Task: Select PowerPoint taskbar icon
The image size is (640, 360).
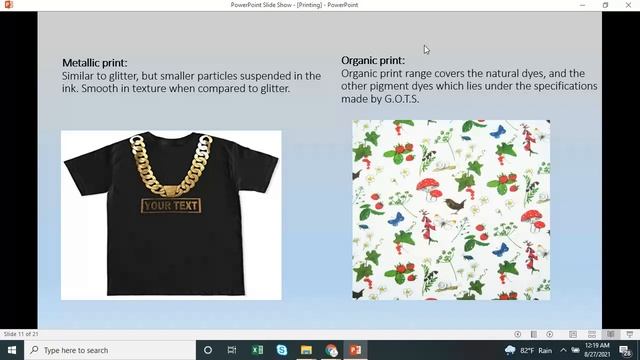Action: pos(356,350)
